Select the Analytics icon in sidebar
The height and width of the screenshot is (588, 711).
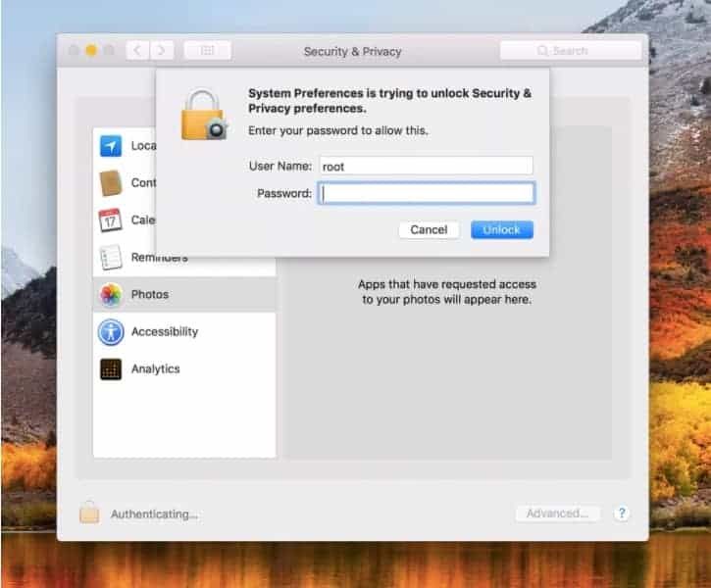tap(111, 369)
